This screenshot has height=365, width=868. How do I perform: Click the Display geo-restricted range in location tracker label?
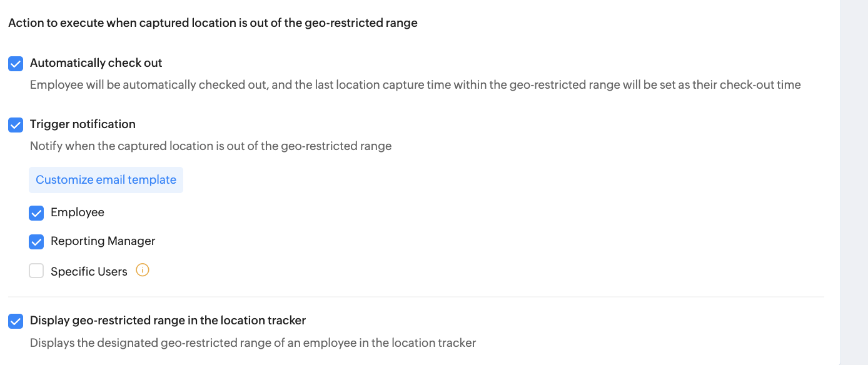pyautogui.click(x=168, y=321)
